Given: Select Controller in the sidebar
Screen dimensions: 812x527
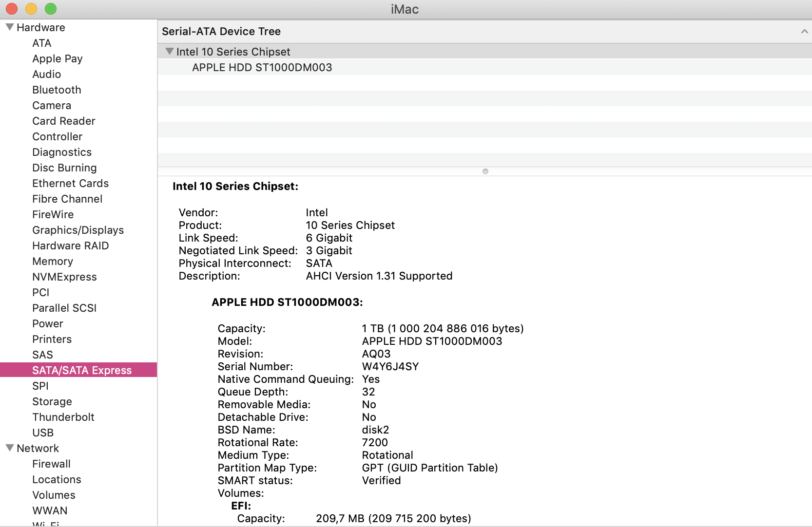Looking at the screenshot, I should pyautogui.click(x=58, y=136).
